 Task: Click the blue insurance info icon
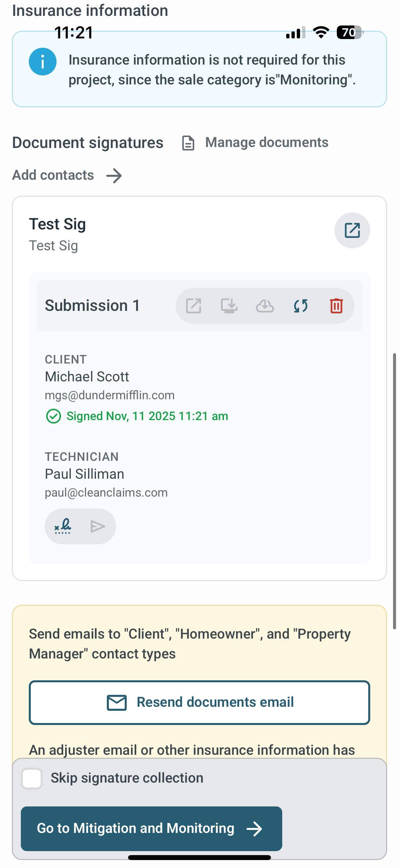coord(42,62)
